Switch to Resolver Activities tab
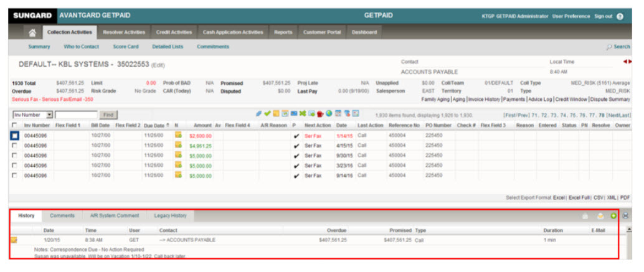Screen dimensions: 644x272 [x=124, y=32]
